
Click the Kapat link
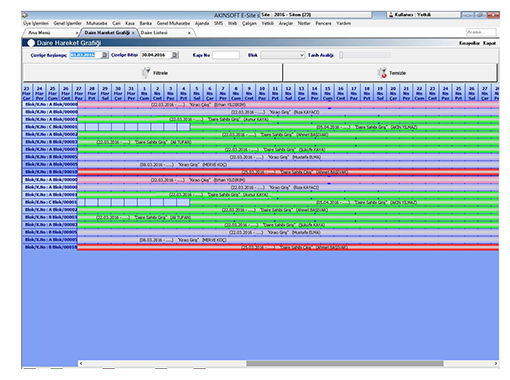click(489, 43)
